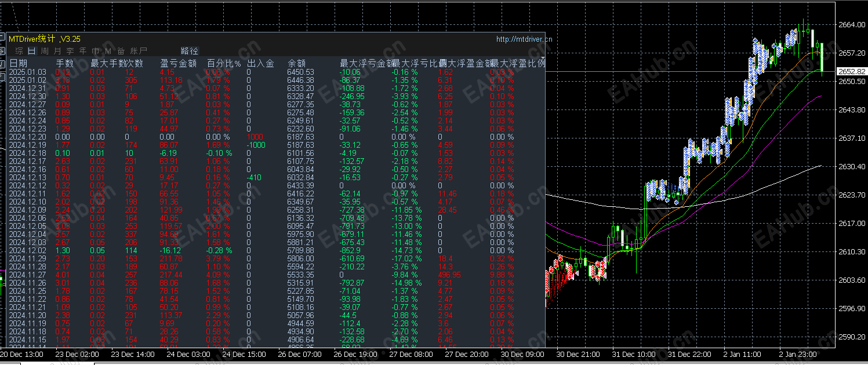This screenshot has height=365, width=868.
Task: Click the 盈亏金额 column header
Action: pyautogui.click(x=178, y=63)
